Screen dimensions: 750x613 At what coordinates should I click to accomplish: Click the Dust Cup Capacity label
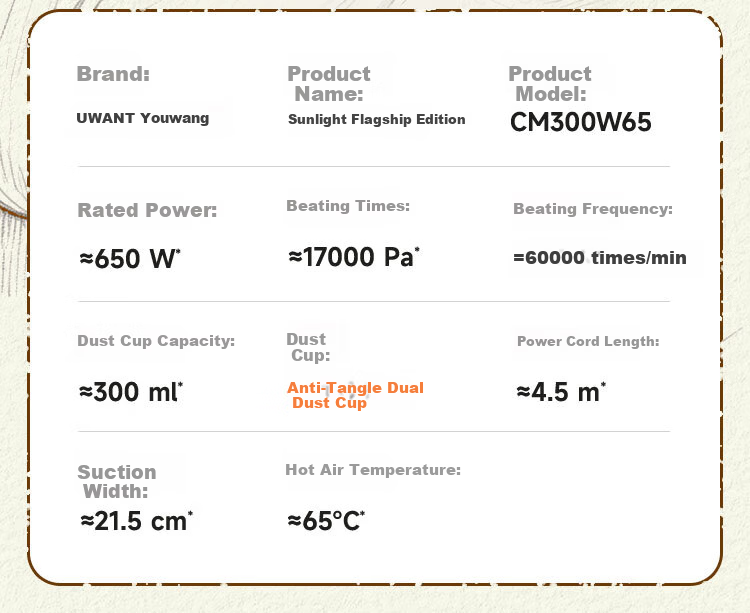156,341
